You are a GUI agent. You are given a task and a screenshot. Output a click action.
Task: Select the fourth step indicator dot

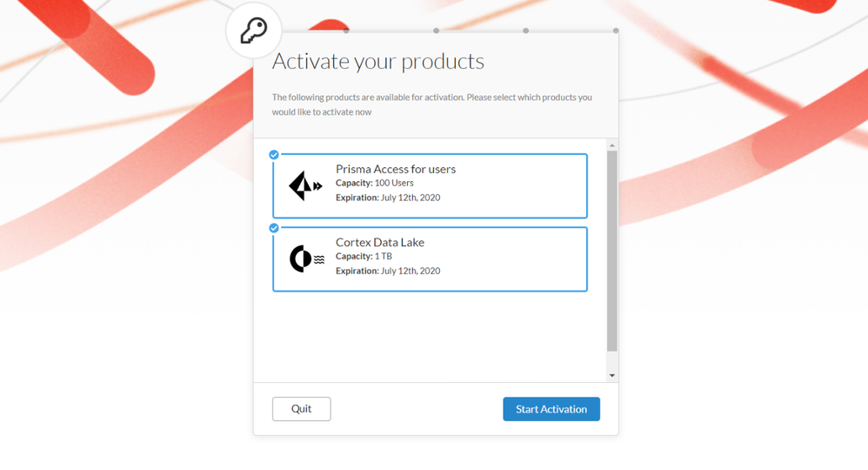tap(616, 31)
